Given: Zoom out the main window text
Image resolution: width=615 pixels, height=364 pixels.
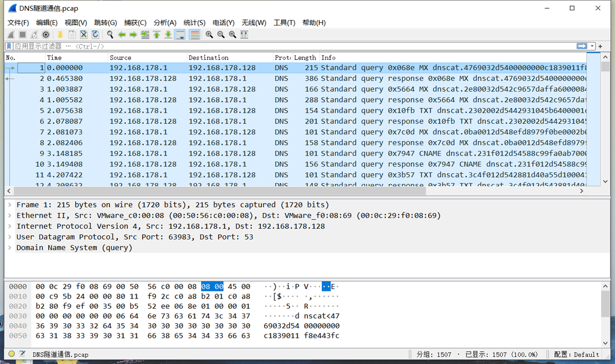Looking at the screenshot, I should click(x=221, y=34).
